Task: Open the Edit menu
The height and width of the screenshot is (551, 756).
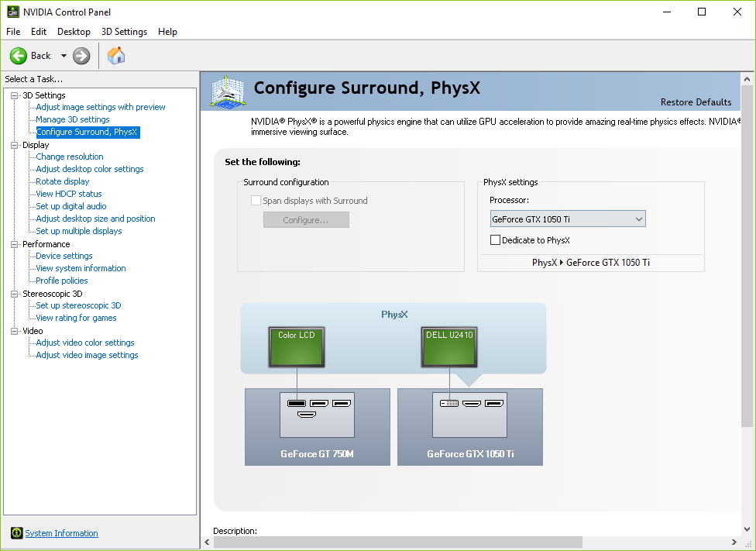Action: [x=39, y=32]
